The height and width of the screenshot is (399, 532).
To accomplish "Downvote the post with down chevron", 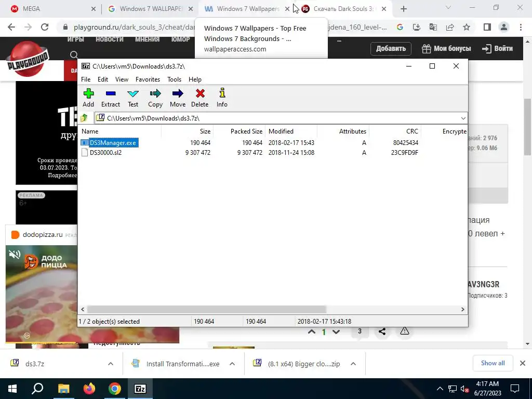I will click(x=336, y=332).
